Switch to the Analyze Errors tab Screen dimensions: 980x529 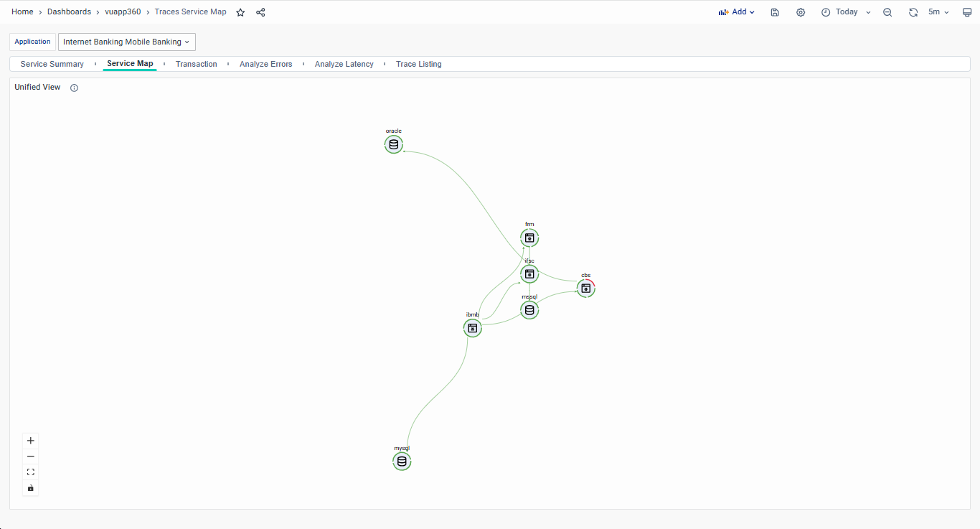point(265,64)
